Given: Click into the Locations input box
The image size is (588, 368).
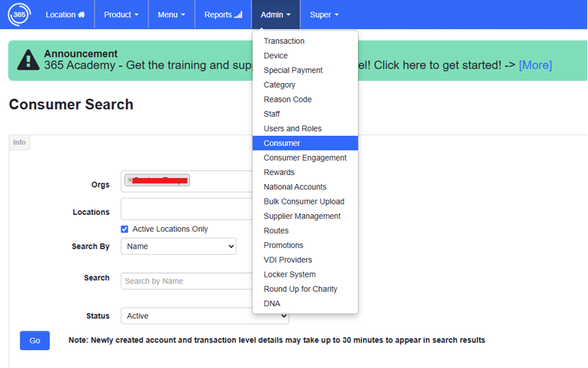Looking at the screenshot, I should pos(187,209).
